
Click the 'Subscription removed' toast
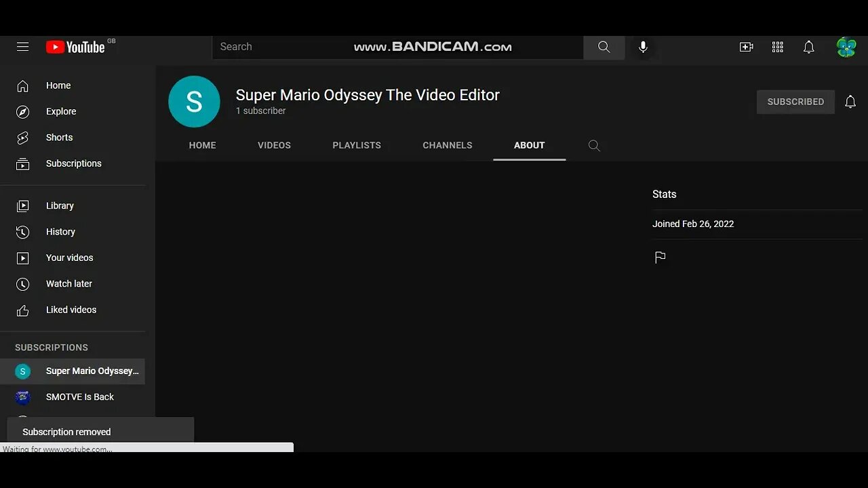click(x=100, y=432)
